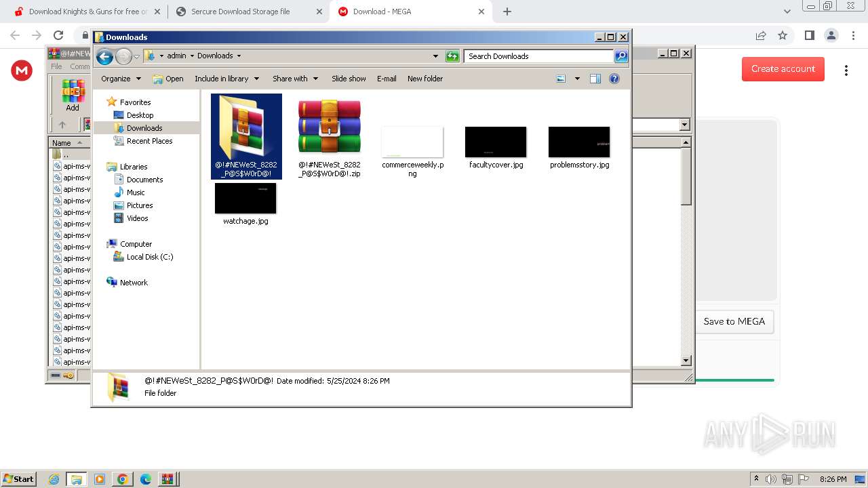Open recent pages dropdown arrow in Explorer

[x=136, y=56]
